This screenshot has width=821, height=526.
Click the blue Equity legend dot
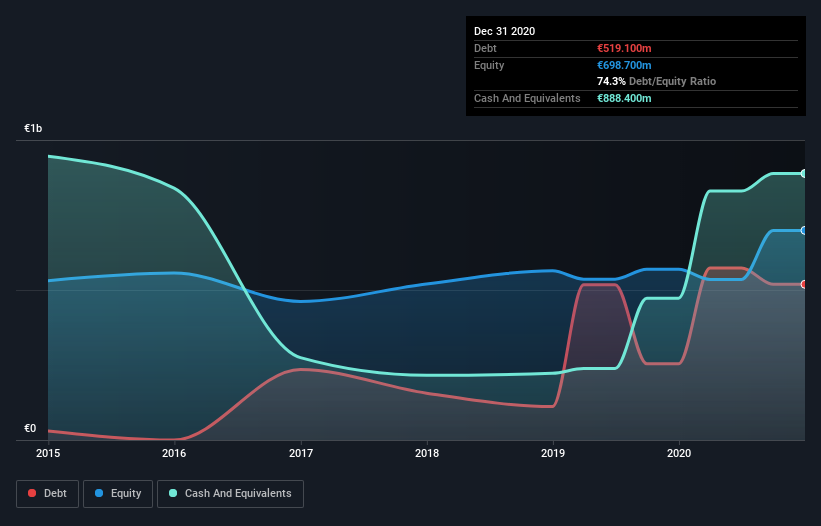pos(99,493)
